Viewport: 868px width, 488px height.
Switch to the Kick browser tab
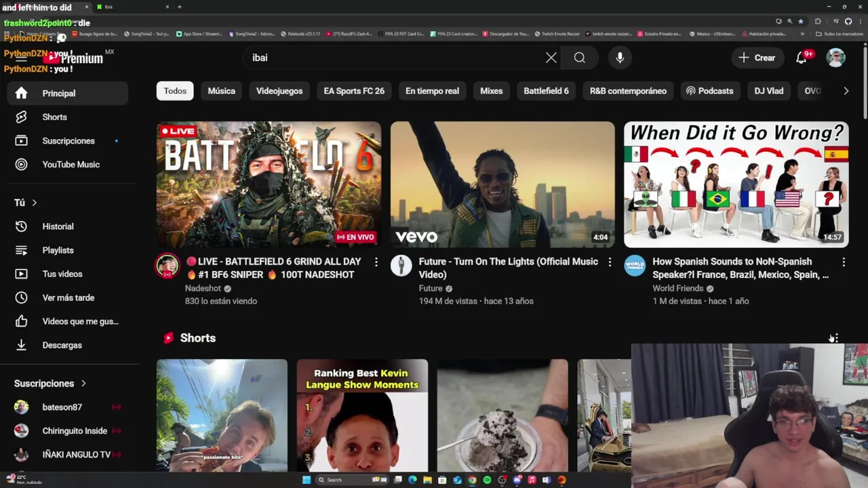(132, 7)
